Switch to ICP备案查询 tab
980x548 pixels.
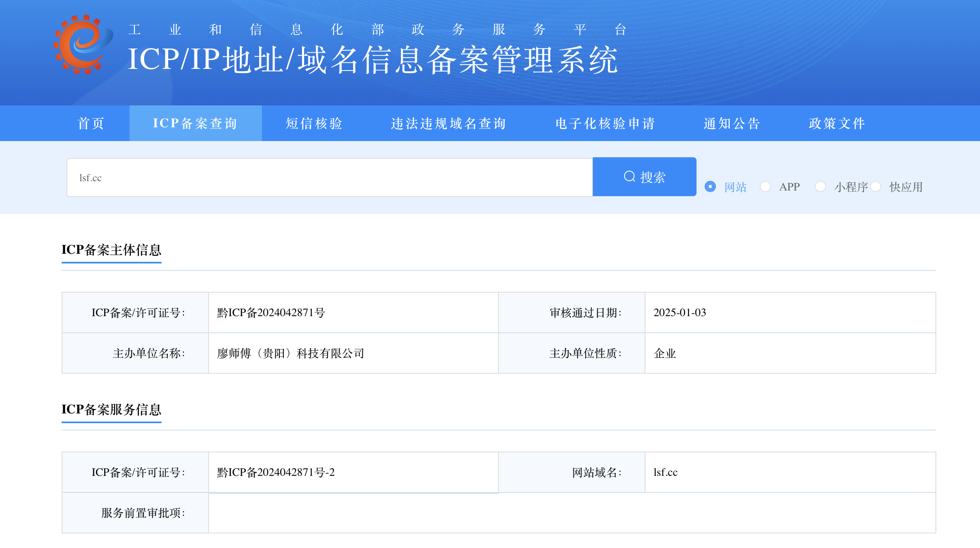(x=195, y=123)
